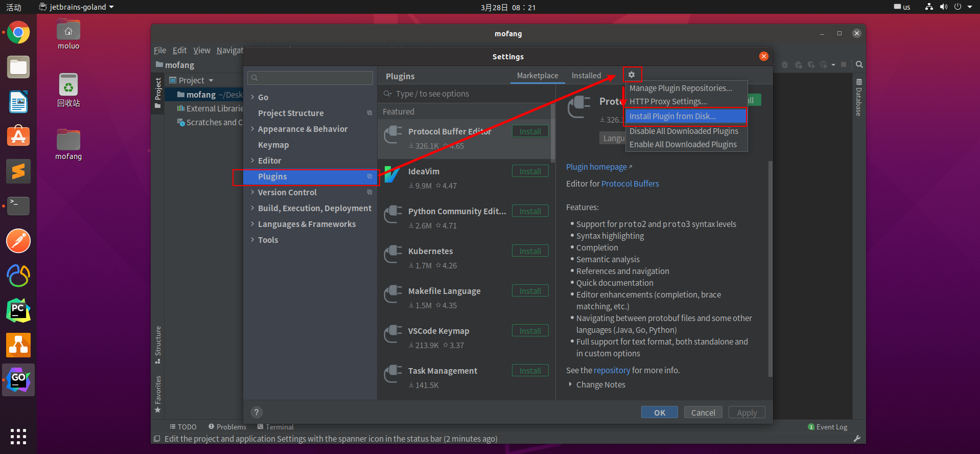Select Manage Plugin Repositories menu item
The width and height of the screenshot is (980, 454).
(x=681, y=88)
